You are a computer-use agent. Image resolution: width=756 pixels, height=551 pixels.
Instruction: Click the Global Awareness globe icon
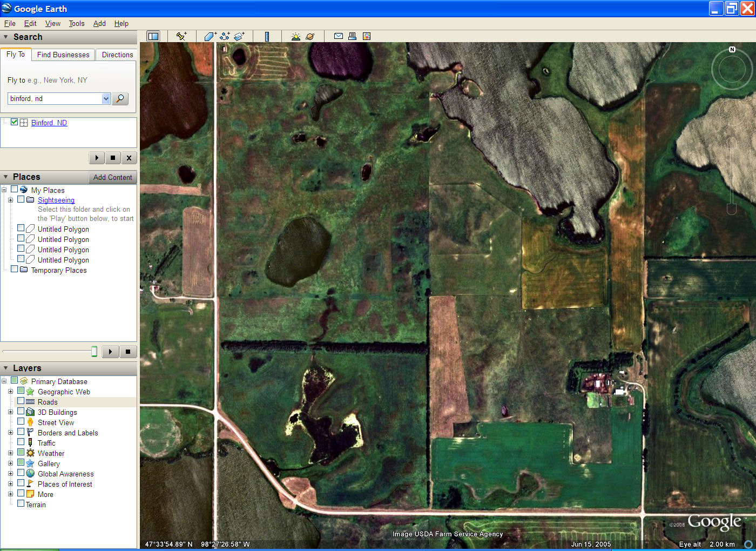click(x=30, y=473)
